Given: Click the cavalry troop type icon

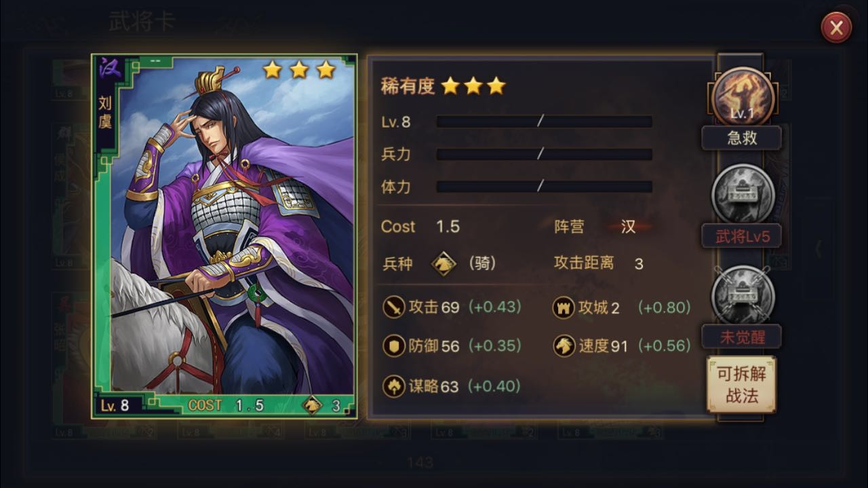Looking at the screenshot, I should click(443, 263).
